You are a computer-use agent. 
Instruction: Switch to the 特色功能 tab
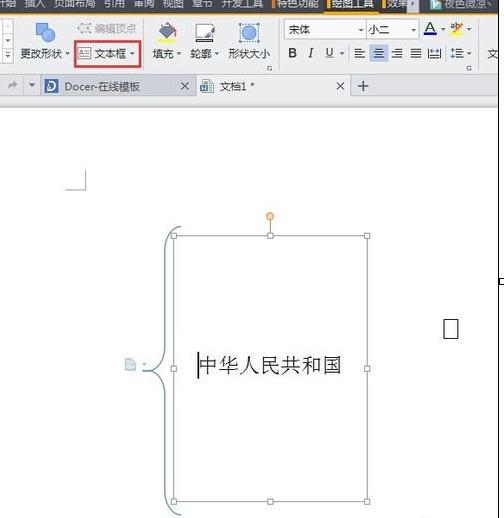coord(298,4)
